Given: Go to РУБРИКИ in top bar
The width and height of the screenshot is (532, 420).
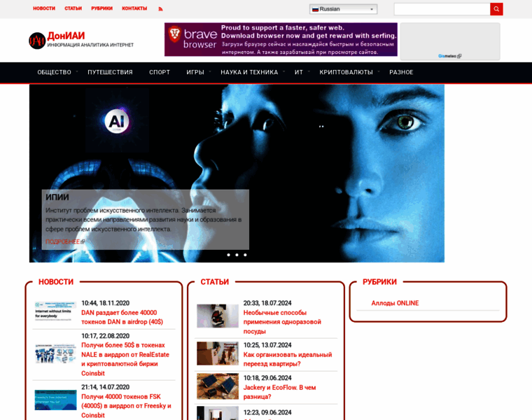Looking at the screenshot, I should click(x=101, y=8).
